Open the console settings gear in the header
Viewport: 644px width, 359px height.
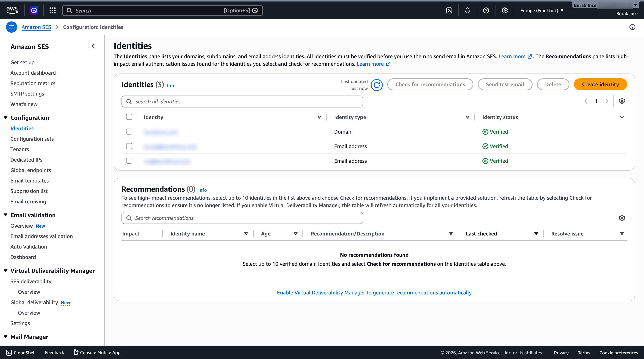(x=505, y=10)
